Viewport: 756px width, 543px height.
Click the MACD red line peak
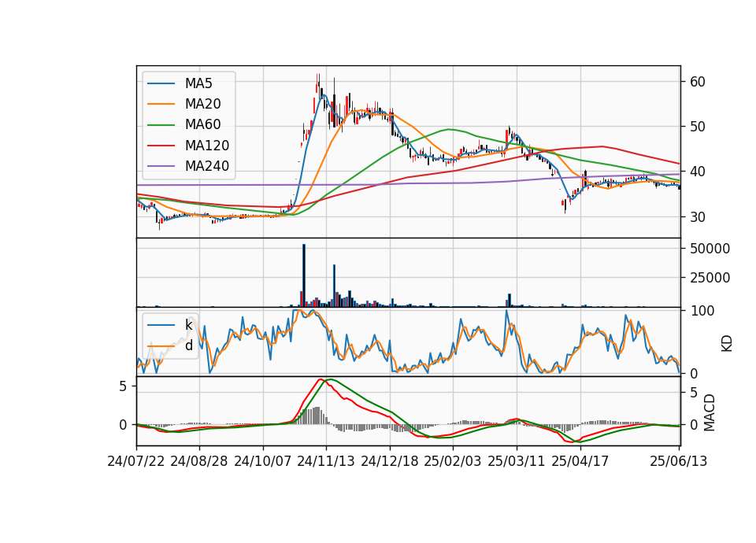tap(321, 379)
